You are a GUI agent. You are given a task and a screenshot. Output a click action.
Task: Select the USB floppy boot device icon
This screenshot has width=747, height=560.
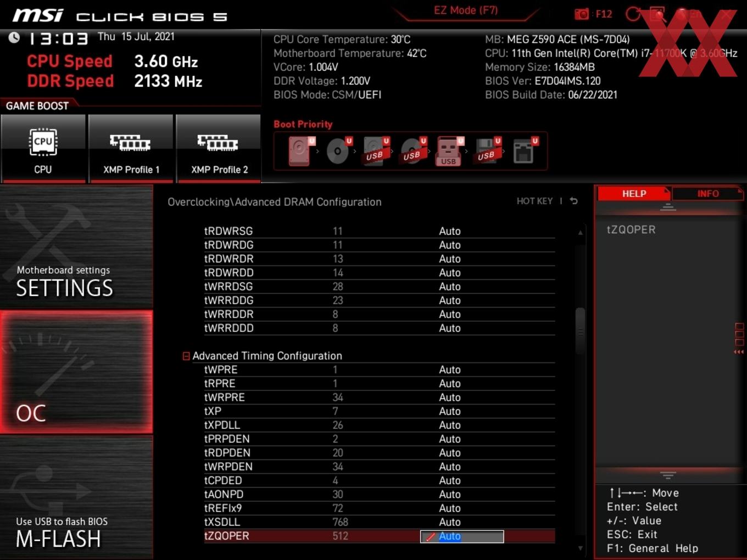click(x=488, y=151)
